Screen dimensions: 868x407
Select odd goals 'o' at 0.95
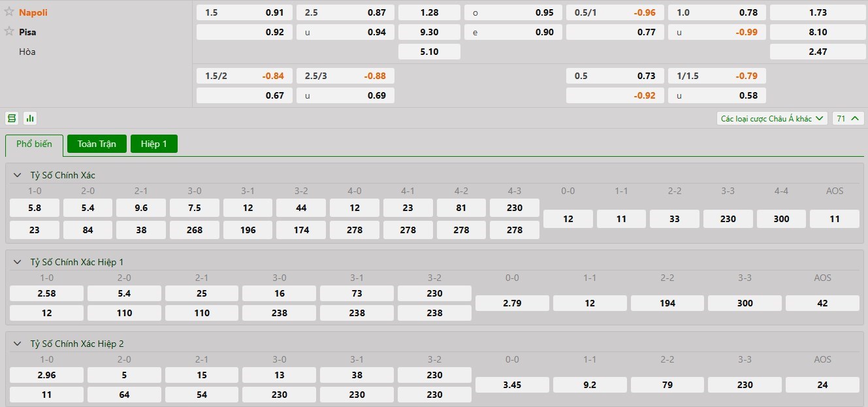coord(513,12)
